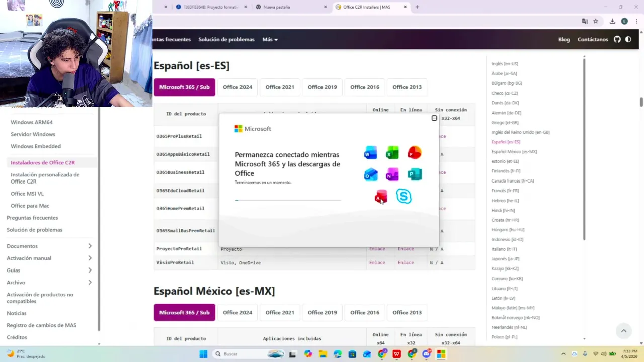Click the O365ProPlusRetail product ID cell

coord(186,136)
